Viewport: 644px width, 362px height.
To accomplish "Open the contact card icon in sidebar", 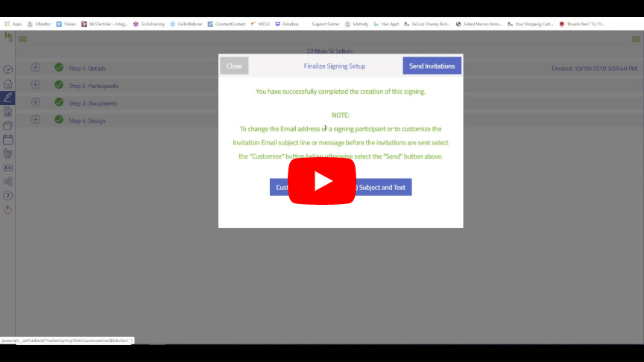I will 8,168.
